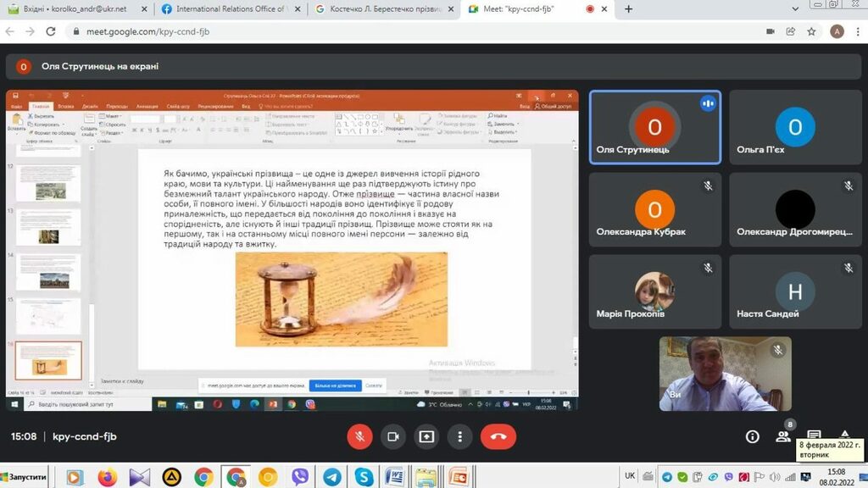
Task: Open camera permissions icon in address bar
Action: tap(770, 31)
